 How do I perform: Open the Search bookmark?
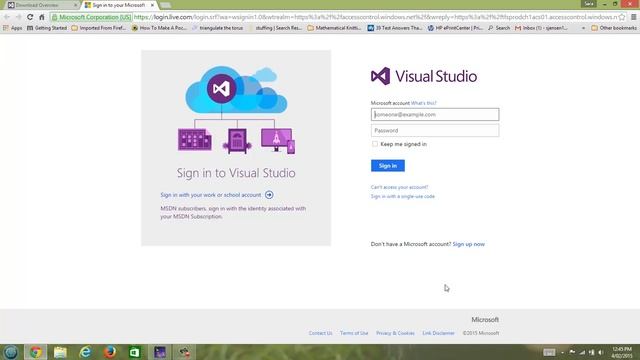click(x=499, y=28)
